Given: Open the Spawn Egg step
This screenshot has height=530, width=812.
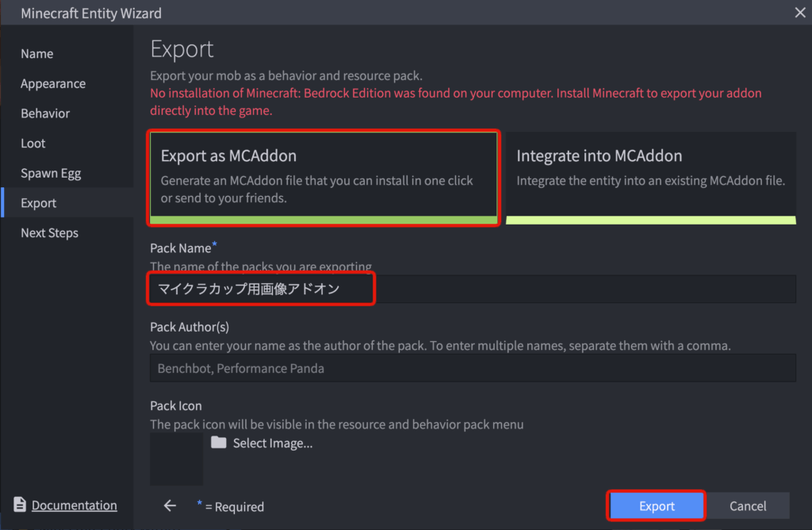Looking at the screenshot, I should pyautogui.click(x=51, y=173).
